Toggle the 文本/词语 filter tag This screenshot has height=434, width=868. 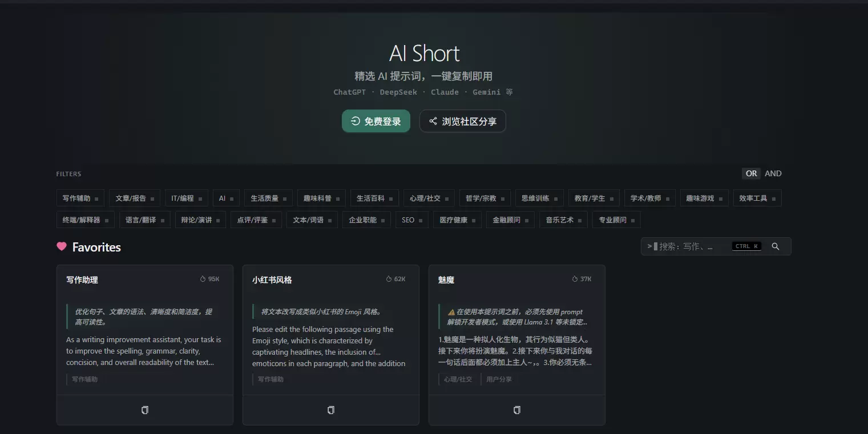click(312, 220)
